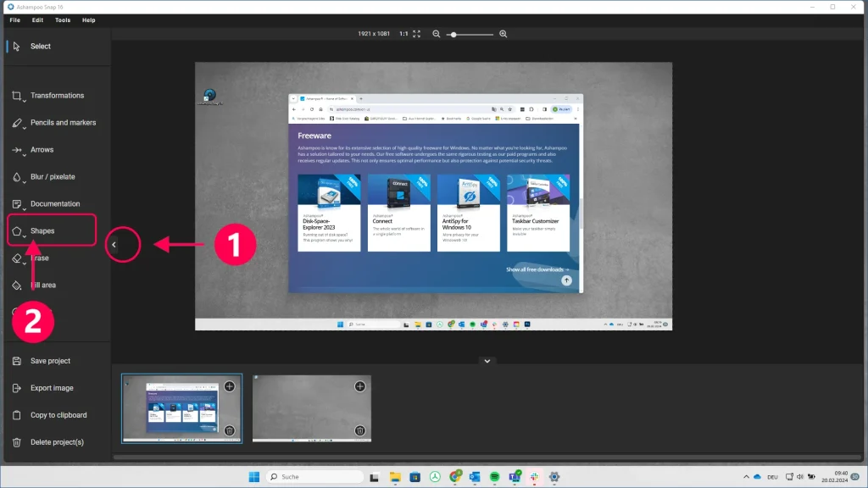Add to first thumbnail with plus icon
868x488 pixels.
click(230, 386)
